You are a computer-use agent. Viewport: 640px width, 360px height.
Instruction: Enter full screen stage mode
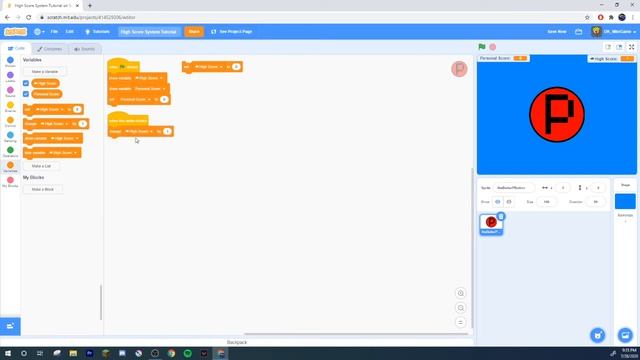[x=631, y=47]
